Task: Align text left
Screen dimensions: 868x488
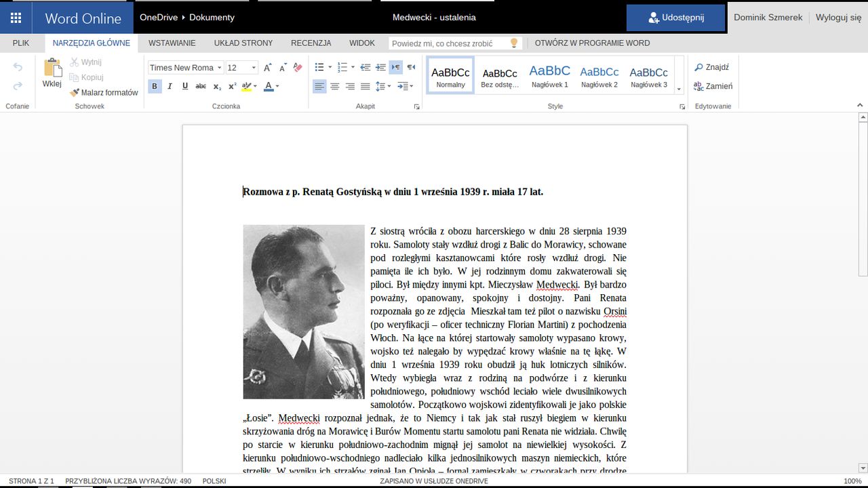Action: (x=319, y=86)
